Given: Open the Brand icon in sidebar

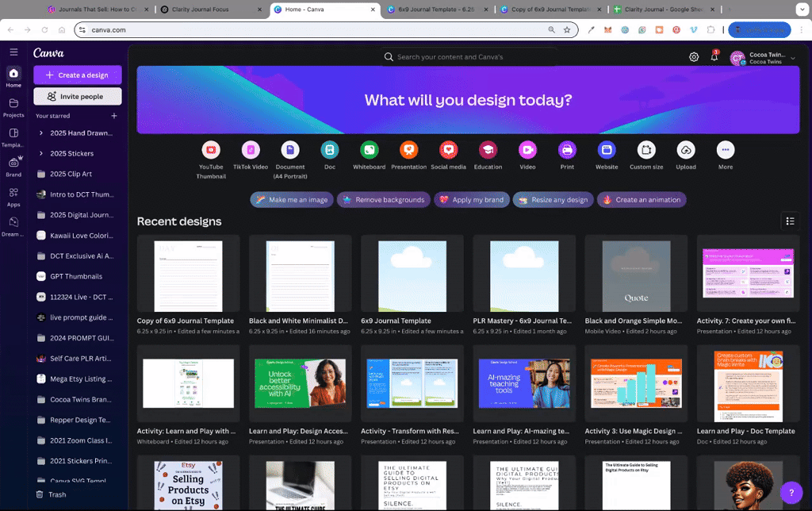Looking at the screenshot, I should pyautogui.click(x=13, y=163).
